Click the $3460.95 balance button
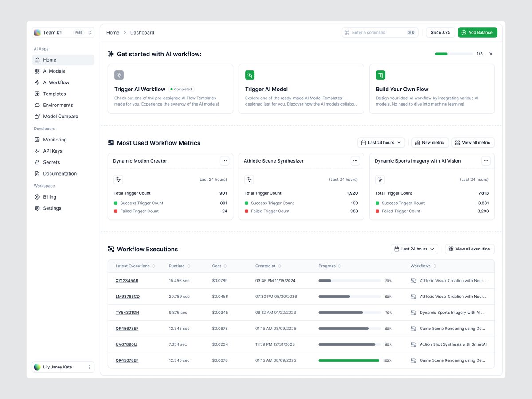 tap(441, 32)
